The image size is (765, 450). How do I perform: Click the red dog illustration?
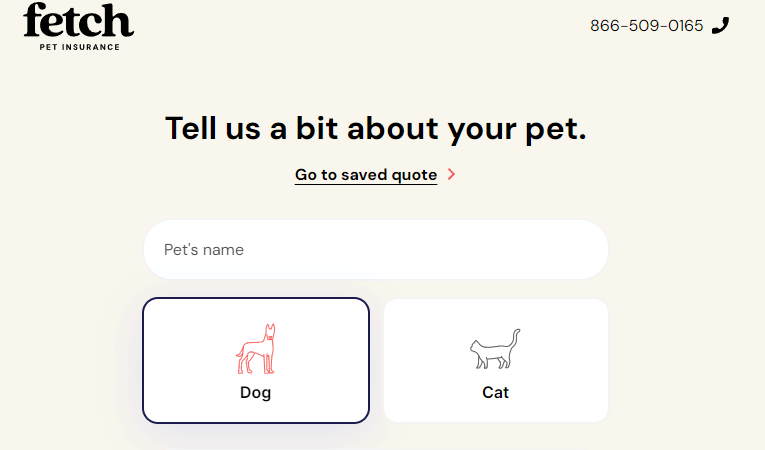click(256, 349)
